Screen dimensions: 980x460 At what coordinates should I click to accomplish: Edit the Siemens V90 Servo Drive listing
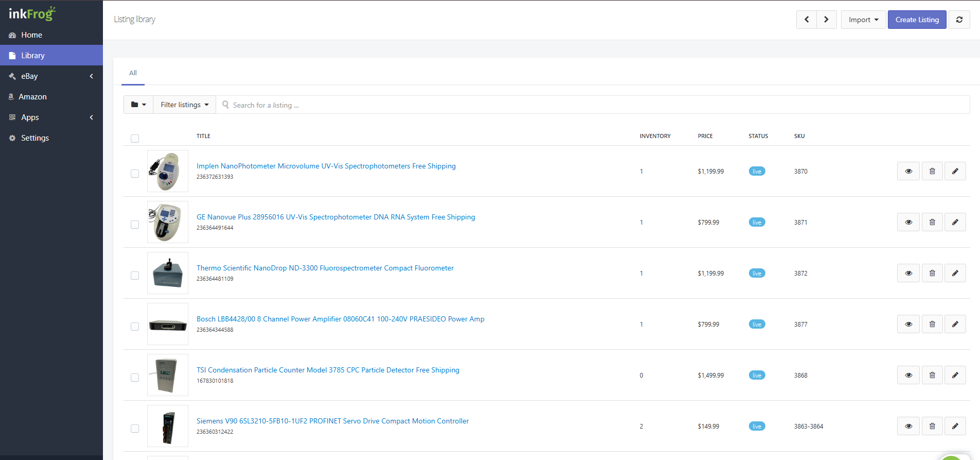[x=955, y=426]
